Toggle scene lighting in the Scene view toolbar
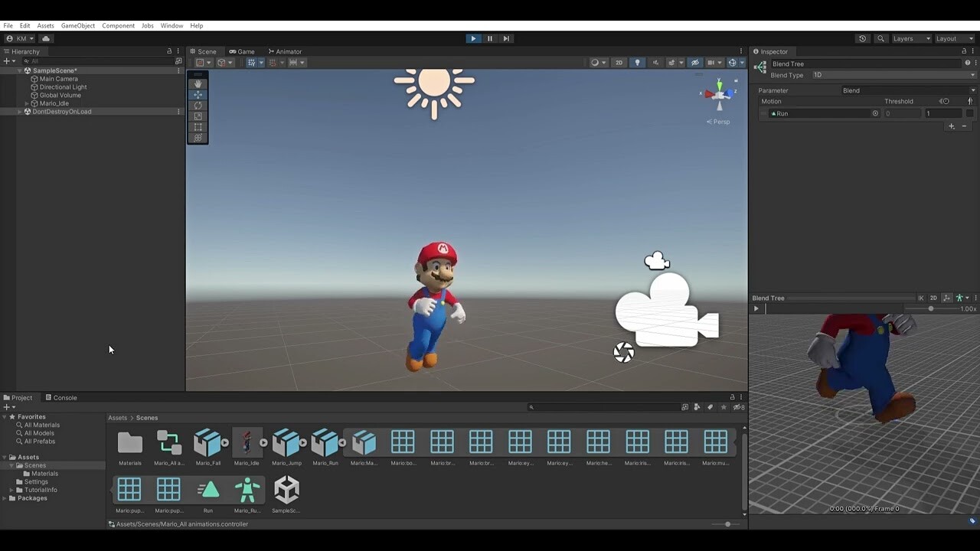 pos(637,62)
